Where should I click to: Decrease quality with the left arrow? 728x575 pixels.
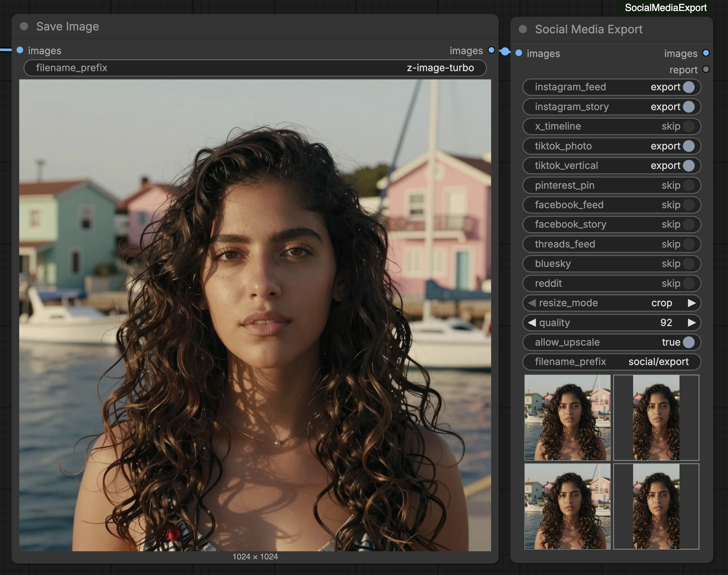click(x=532, y=323)
